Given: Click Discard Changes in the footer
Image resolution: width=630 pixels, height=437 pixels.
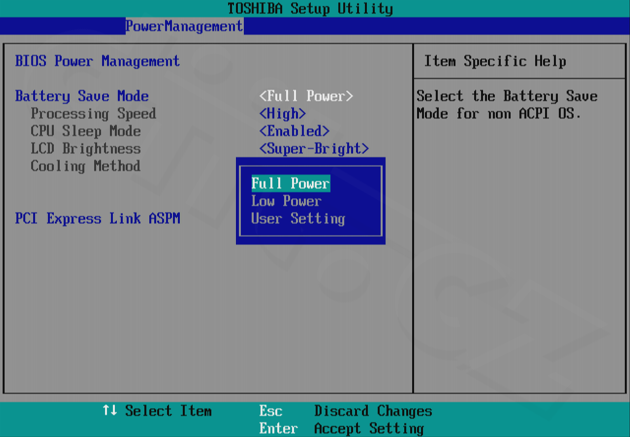Looking at the screenshot, I should 373,411.
